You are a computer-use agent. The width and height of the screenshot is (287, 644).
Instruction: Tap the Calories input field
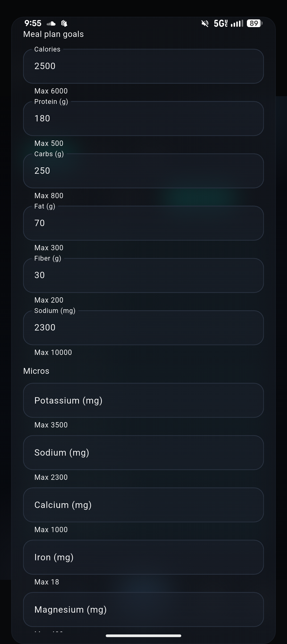tap(143, 66)
